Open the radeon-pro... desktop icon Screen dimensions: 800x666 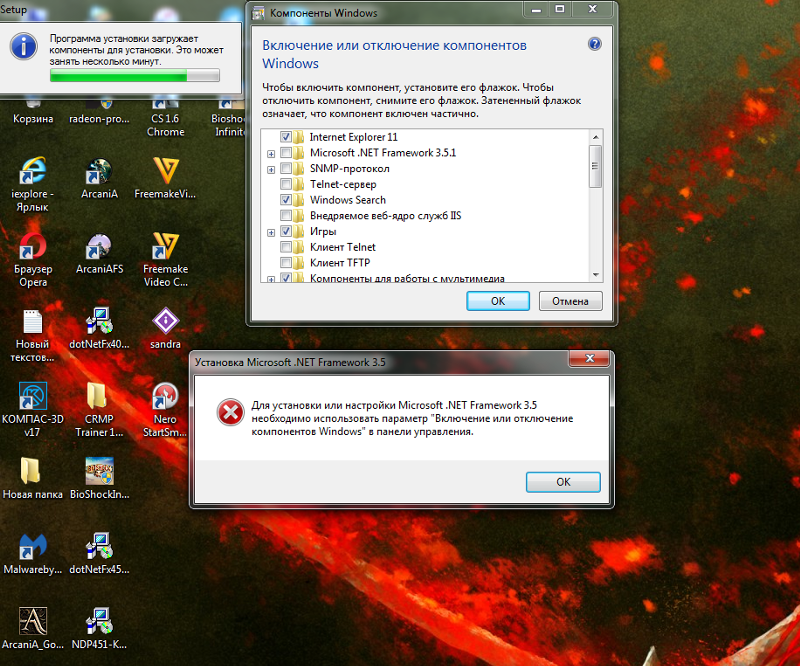coord(99,113)
